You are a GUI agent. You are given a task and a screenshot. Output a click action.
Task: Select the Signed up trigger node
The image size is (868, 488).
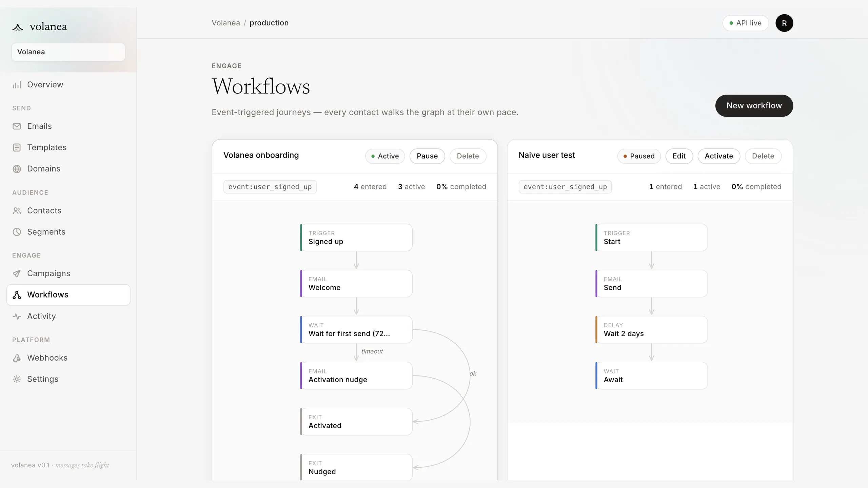coord(356,238)
